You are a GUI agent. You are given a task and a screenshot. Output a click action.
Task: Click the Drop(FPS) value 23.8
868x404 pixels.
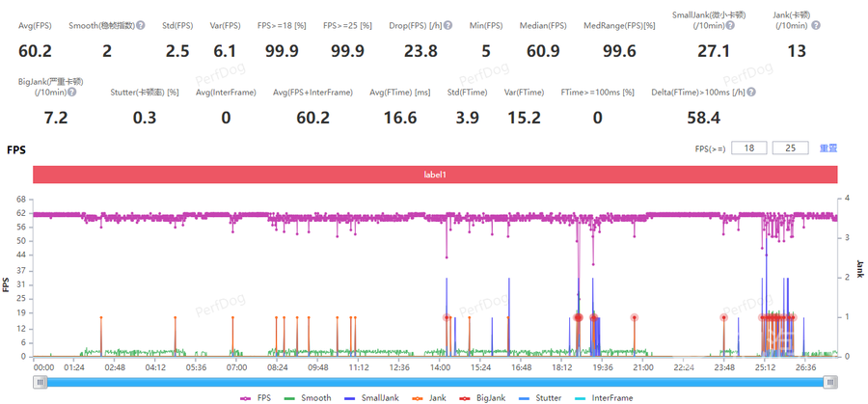coord(420,51)
